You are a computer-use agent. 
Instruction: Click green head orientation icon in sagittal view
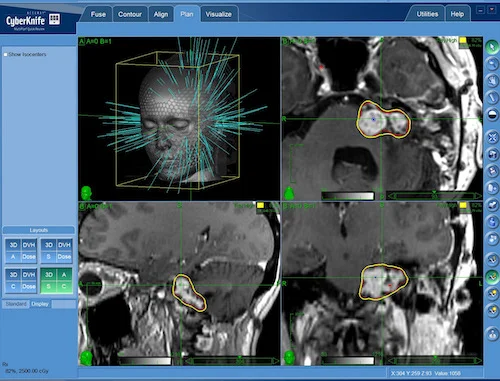(86, 358)
